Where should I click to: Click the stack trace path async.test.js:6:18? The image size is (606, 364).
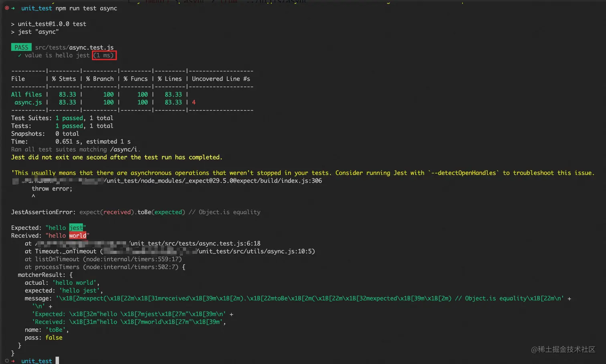(143, 243)
